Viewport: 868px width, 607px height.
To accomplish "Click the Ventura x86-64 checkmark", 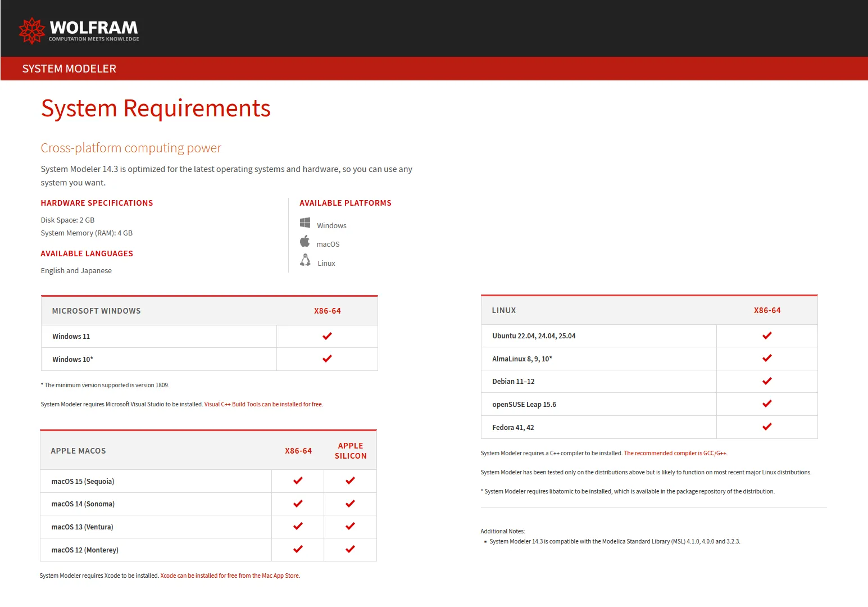I will click(x=298, y=526).
